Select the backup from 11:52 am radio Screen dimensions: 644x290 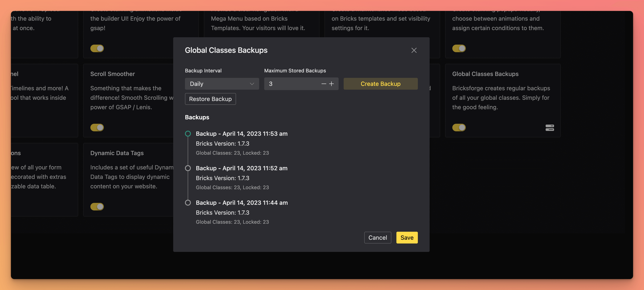click(x=188, y=168)
